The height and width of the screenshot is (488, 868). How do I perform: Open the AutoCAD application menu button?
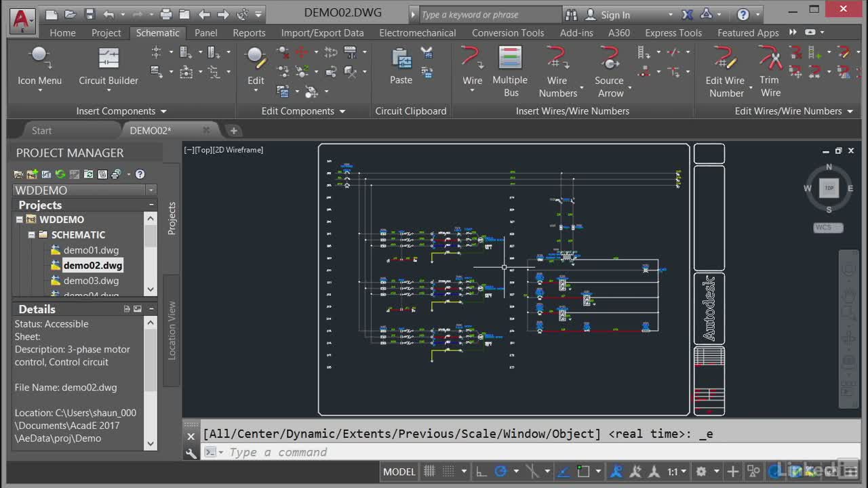(x=22, y=20)
